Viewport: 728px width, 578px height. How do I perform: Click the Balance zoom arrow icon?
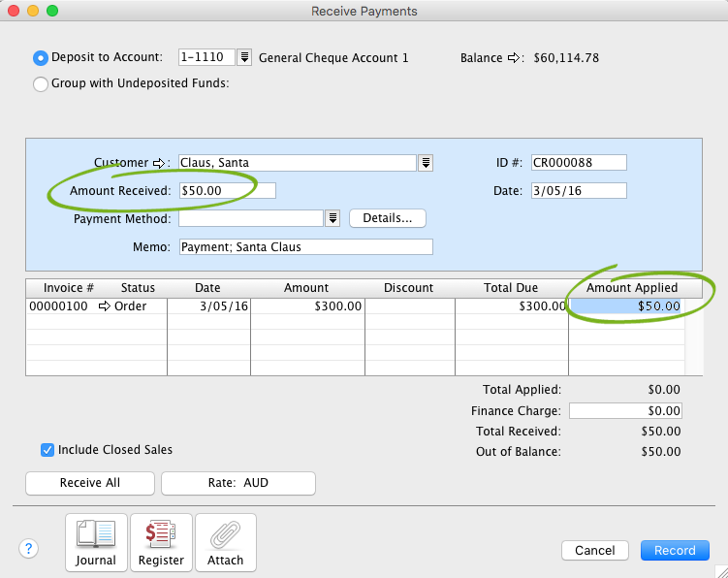tap(514, 58)
